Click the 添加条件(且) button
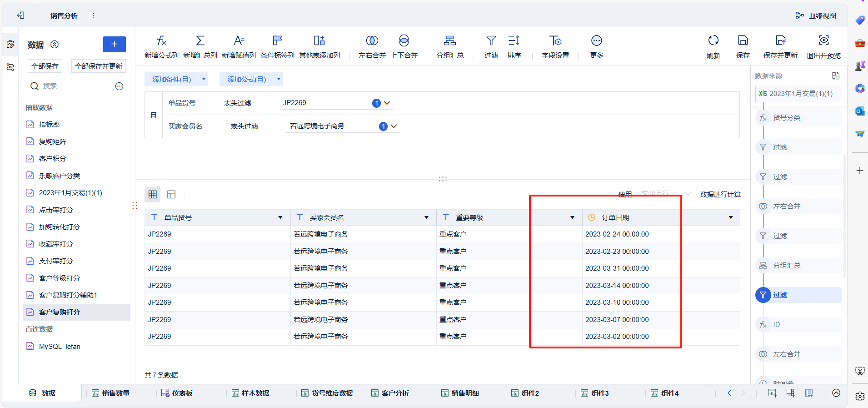 [172, 79]
